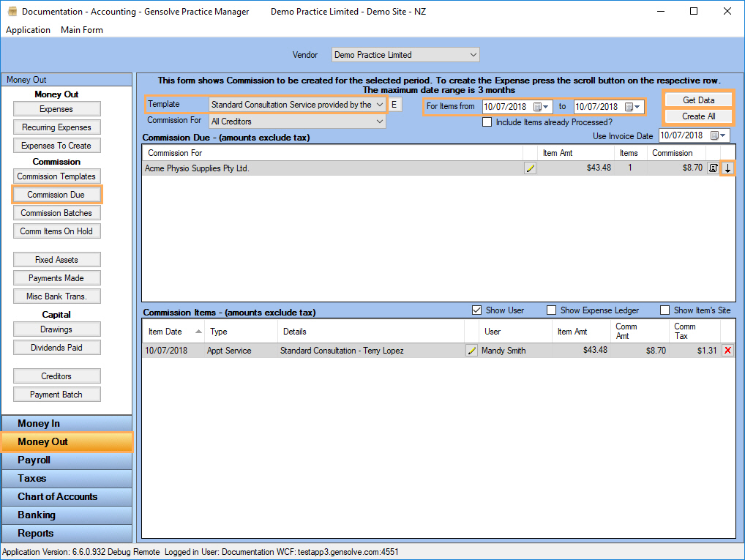Open the Taxes section
745x560 pixels.
tap(67, 479)
